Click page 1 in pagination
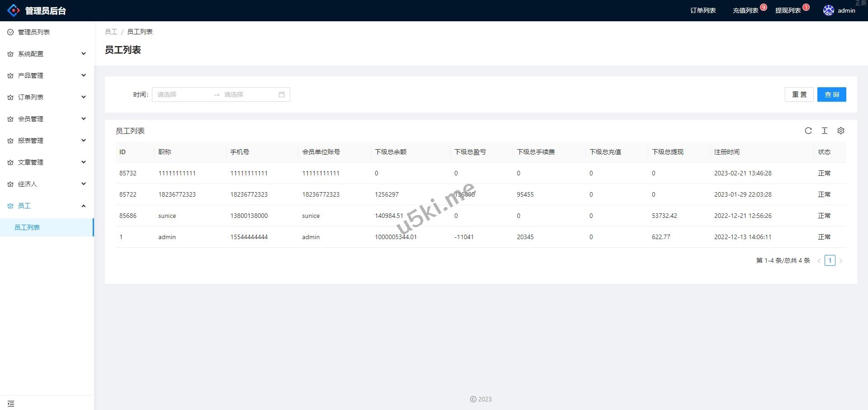Viewport: 868px width, 410px height. (x=830, y=260)
